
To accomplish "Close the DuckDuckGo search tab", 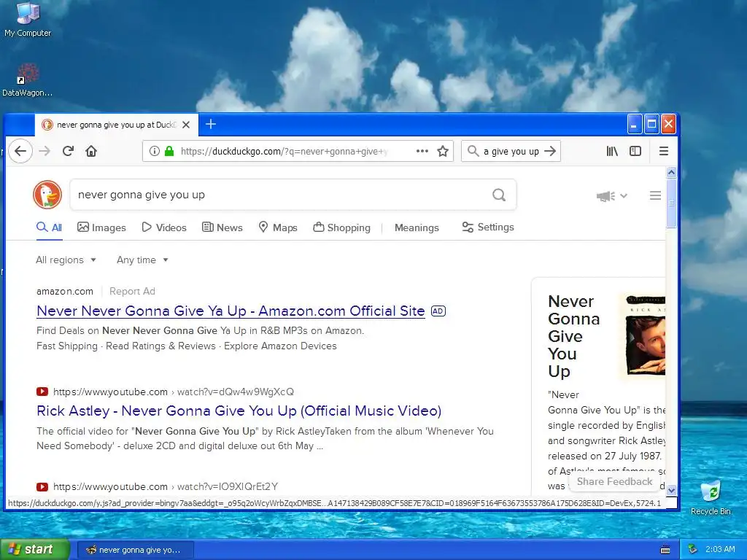I will coord(186,125).
